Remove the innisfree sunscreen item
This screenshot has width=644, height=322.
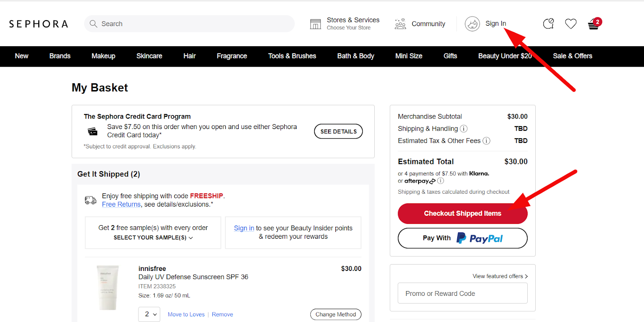pos(223,314)
